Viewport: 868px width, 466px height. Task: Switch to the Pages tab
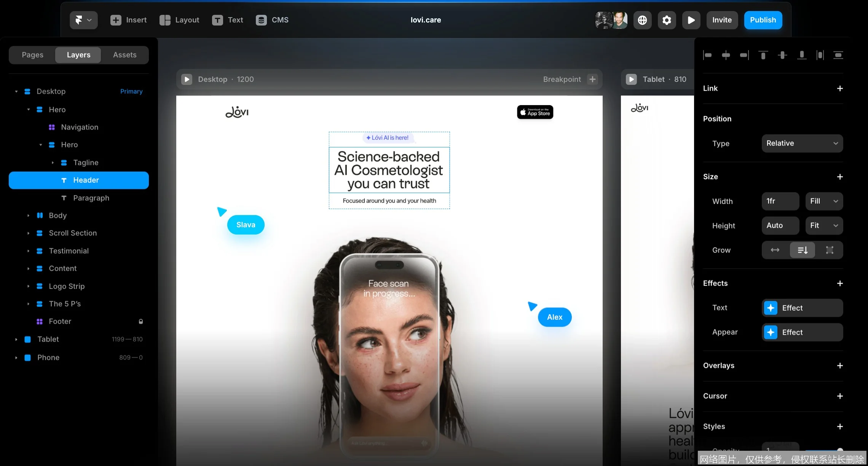click(32, 55)
